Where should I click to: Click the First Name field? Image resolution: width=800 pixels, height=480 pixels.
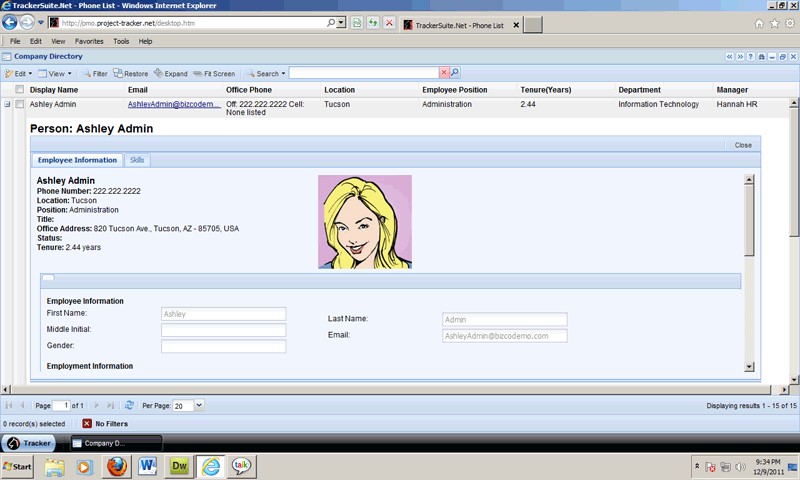(223, 314)
